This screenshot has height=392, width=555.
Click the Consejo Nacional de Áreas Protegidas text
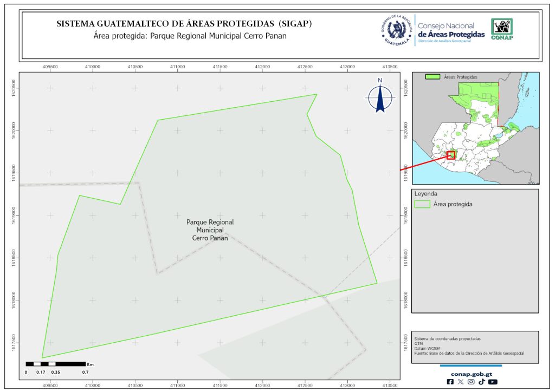click(451, 31)
